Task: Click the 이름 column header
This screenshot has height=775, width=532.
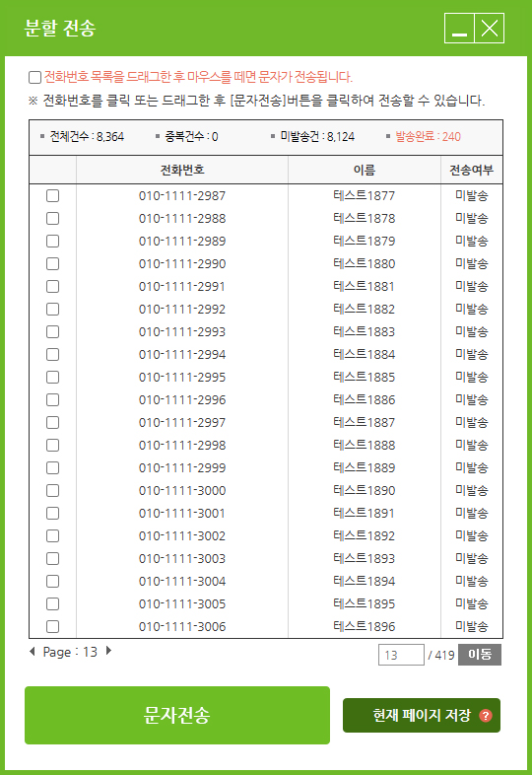Action: tap(365, 170)
